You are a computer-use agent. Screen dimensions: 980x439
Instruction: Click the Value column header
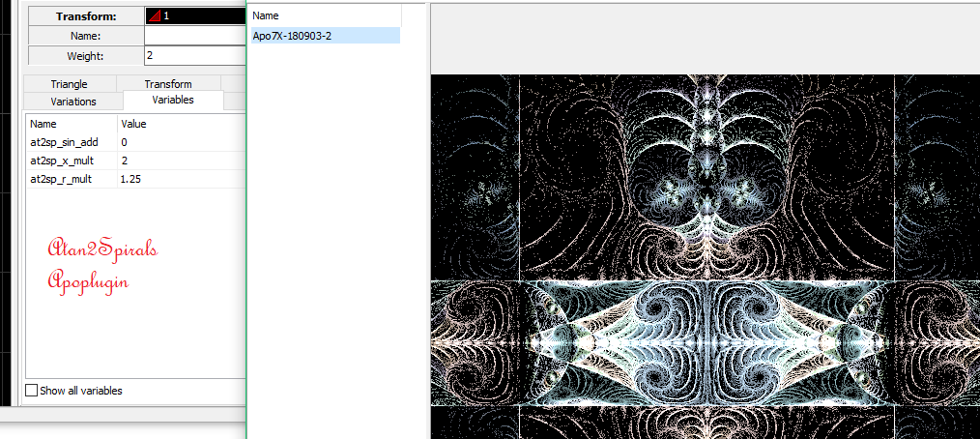(x=182, y=124)
